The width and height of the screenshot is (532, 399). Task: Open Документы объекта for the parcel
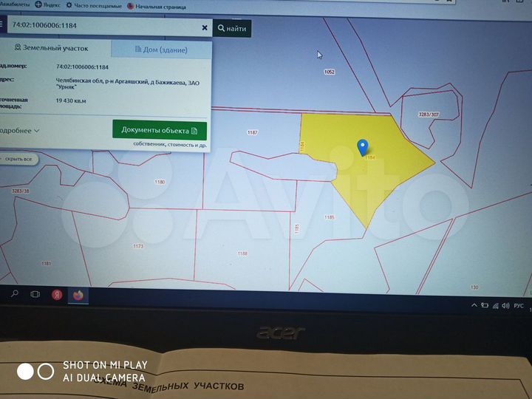point(160,130)
